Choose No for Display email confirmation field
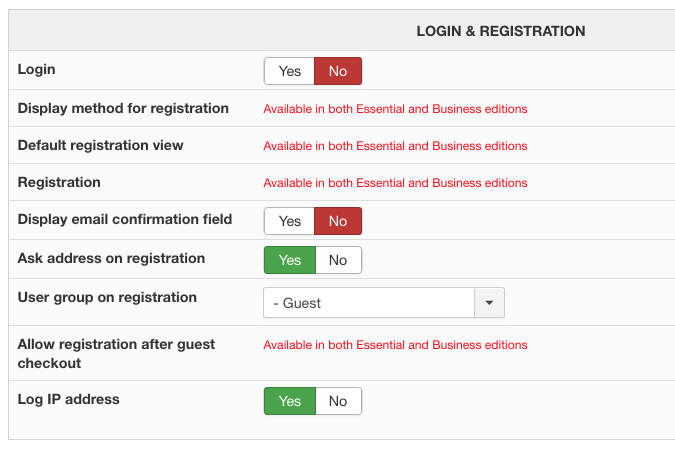 pyautogui.click(x=338, y=221)
